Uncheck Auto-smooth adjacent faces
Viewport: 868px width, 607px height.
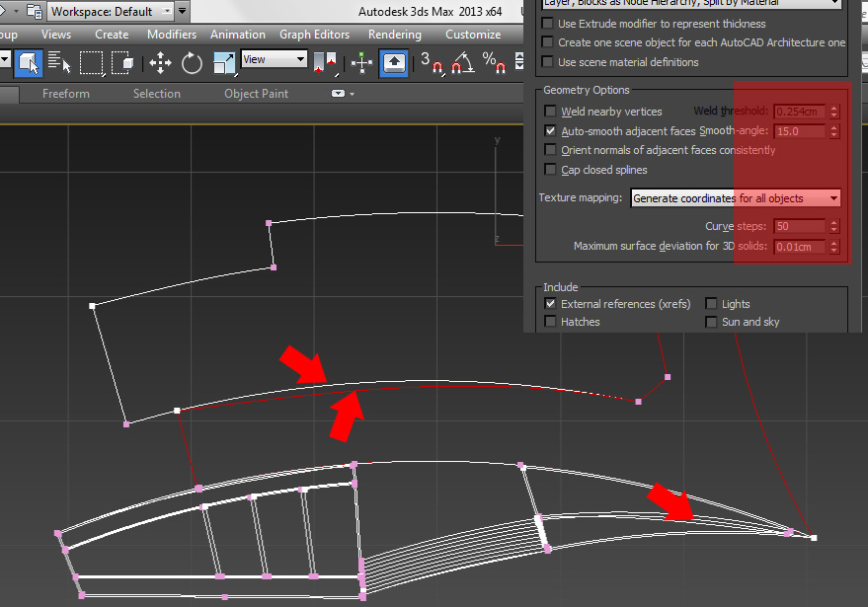coord(551,131)
